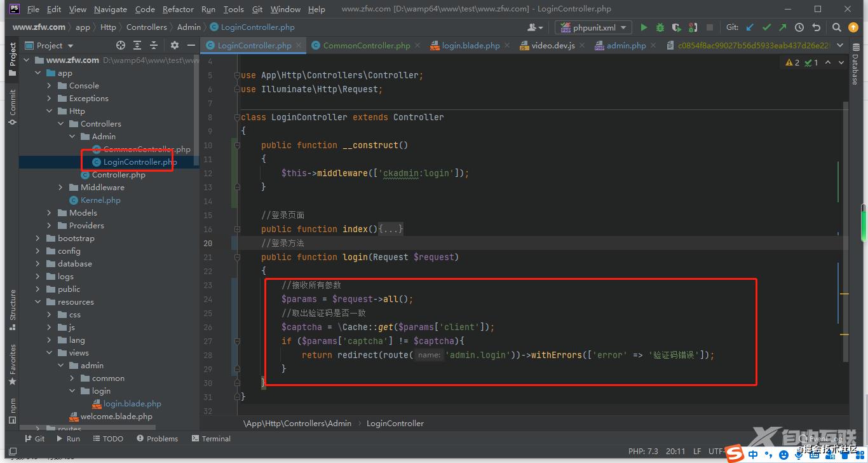Toggle the Commit tool window on the left

pyautogui.click(x=12, y=106)
